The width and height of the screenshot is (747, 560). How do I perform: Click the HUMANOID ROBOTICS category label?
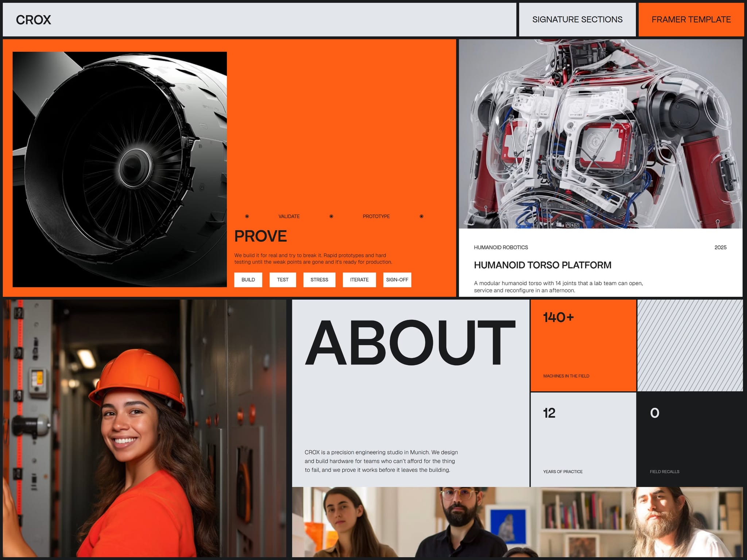501,248
